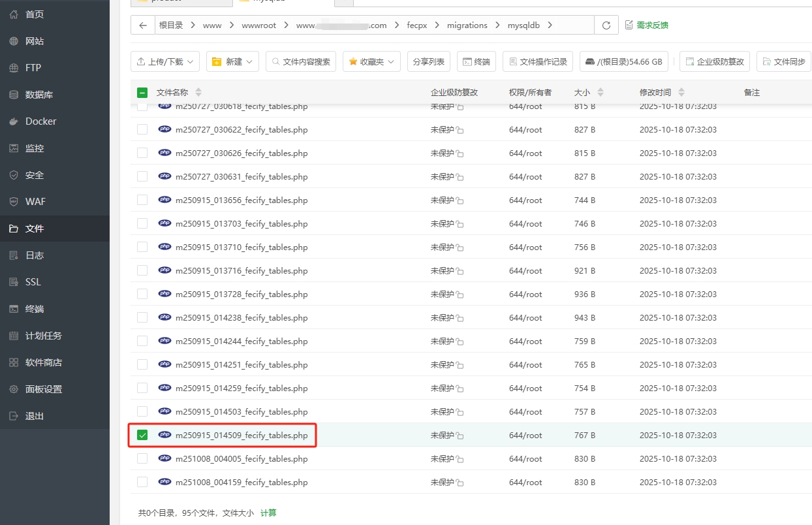This screenshot has height=525, width=812.
Task: Open the Docker sidebar icon
Action: [x=14, y=121]
